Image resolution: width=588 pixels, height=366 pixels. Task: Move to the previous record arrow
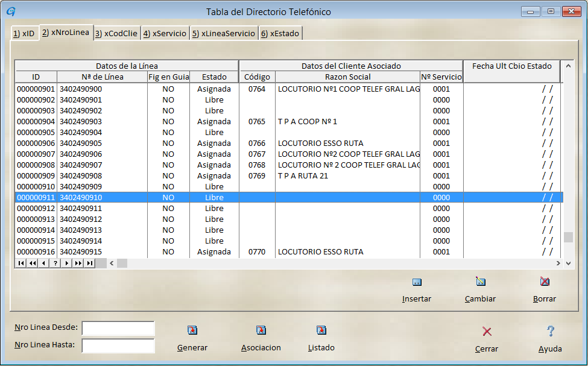pyautogui.click(x=44, y=263)
